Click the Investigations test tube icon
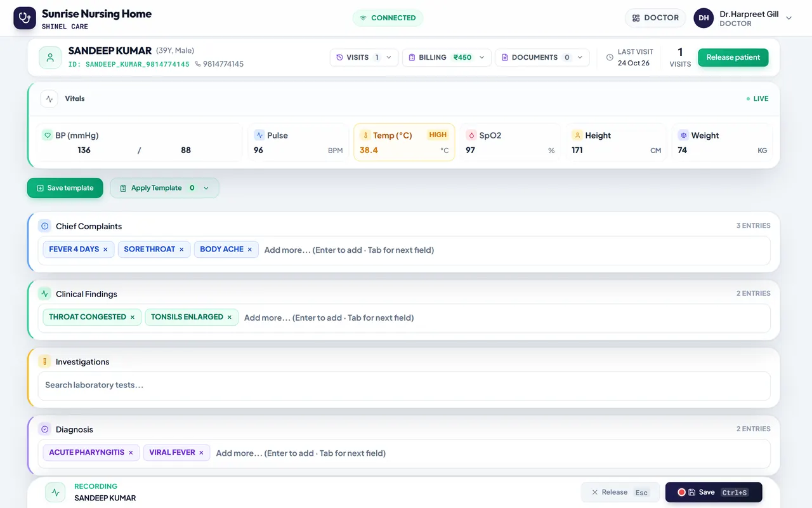 (x=44, y=361)
